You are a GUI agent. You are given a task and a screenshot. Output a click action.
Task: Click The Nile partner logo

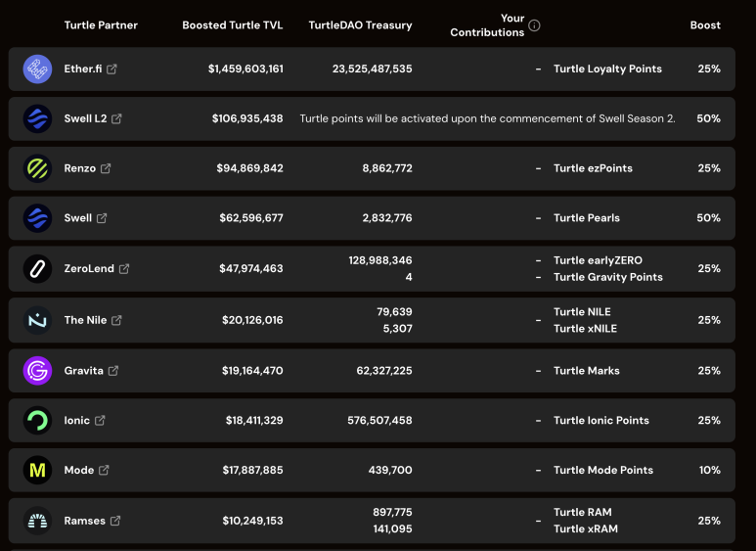[x=37, y=320]
